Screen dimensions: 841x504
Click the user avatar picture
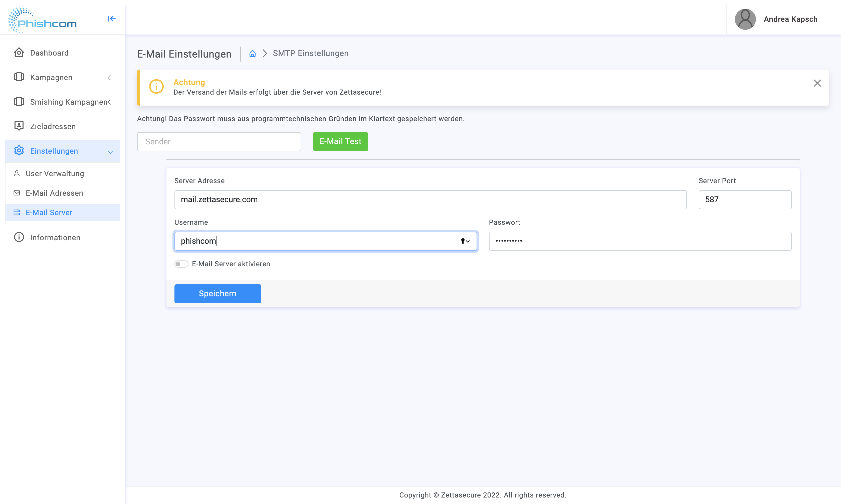coord(745,19)
